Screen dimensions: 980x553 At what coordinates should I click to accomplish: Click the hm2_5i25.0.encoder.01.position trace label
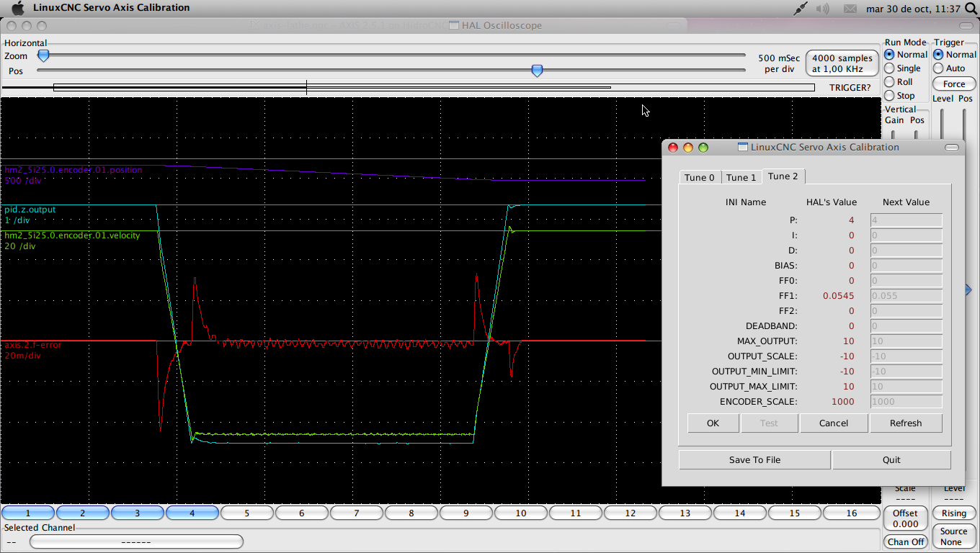tap(73, 170)
